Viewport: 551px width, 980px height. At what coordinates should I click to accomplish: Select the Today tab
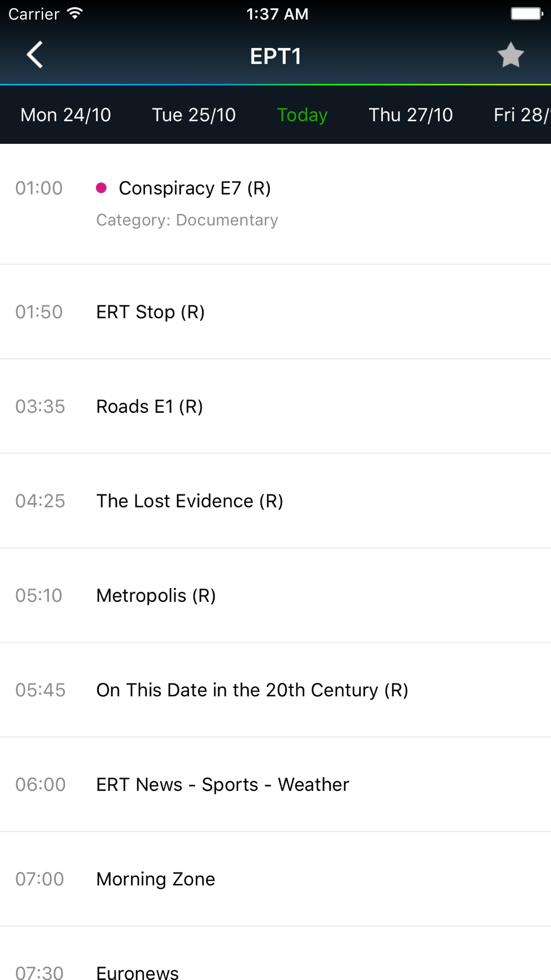302,115
